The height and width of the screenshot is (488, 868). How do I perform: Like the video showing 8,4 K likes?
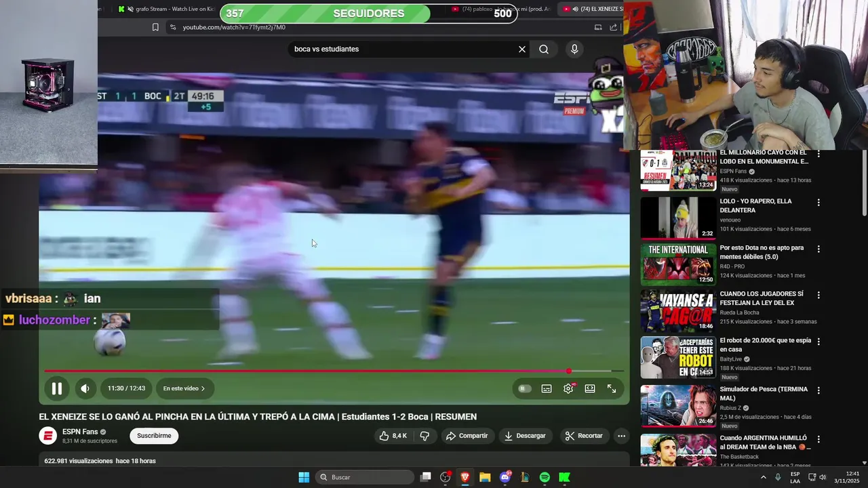tap(393, 436)
